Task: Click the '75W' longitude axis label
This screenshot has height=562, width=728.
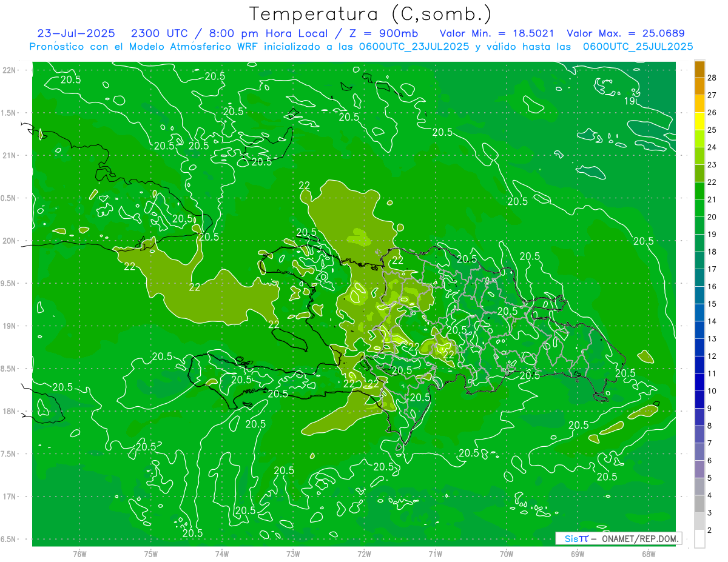Action: (151, 554)
